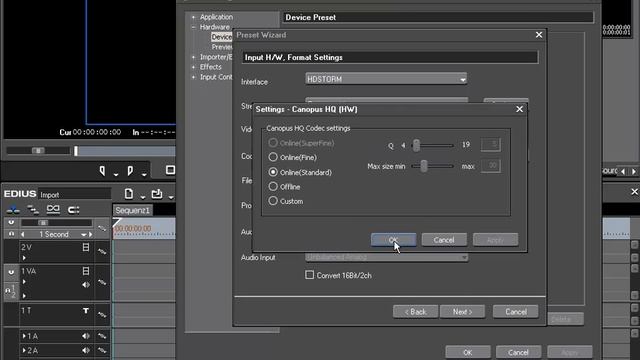Click the Set In point icon

[x=102, y=171]
